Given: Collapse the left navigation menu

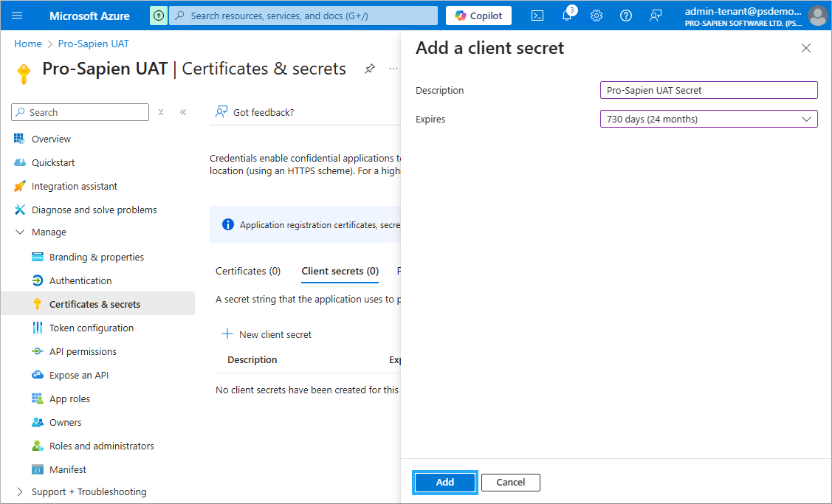Looking at the screenshot, I should [183, 112].
